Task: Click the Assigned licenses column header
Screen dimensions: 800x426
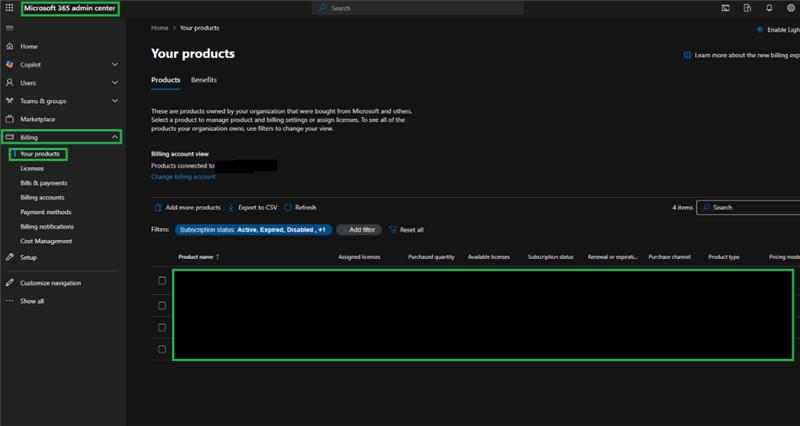Action: pos(359,257)
